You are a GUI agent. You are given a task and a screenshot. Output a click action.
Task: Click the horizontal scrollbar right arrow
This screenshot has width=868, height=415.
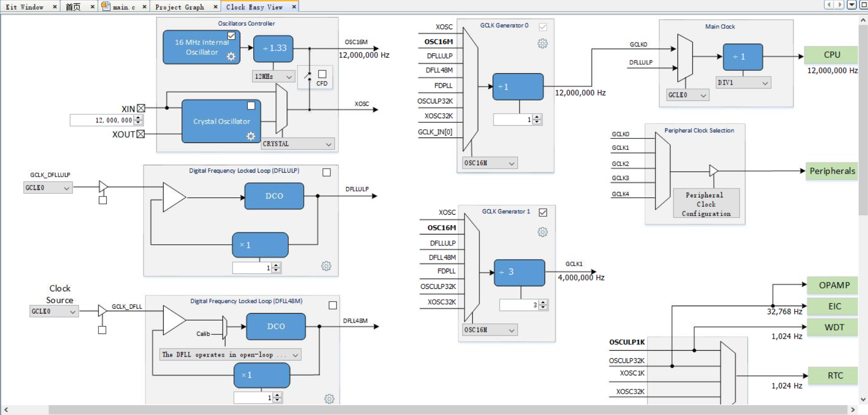click(852, 410)
